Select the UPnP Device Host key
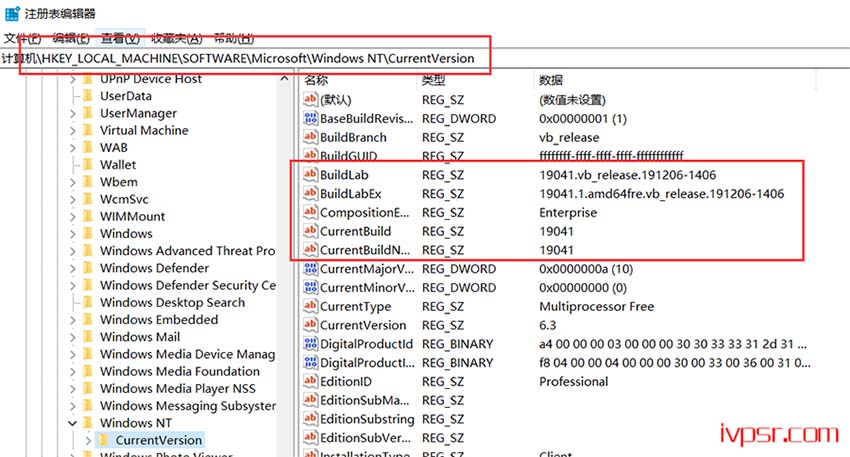 (x=151, y=79)
